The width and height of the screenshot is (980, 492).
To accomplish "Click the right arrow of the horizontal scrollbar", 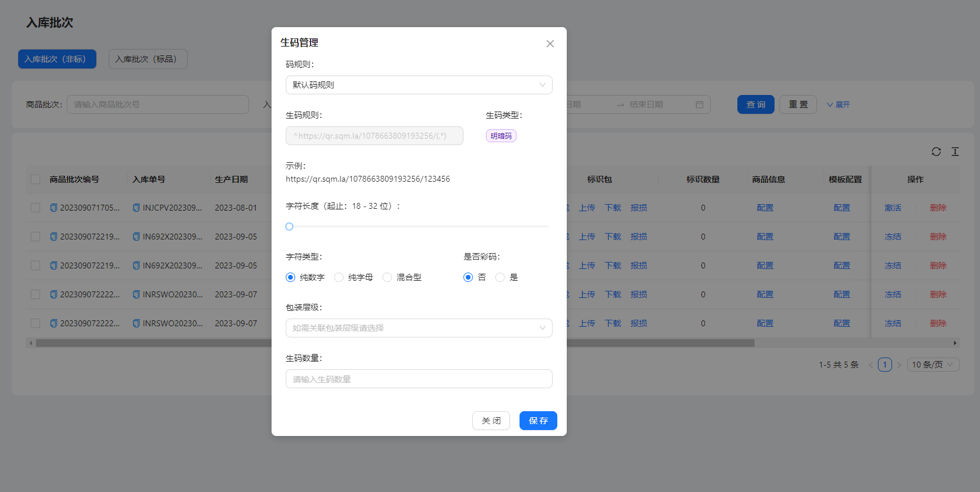I will 955,343.
